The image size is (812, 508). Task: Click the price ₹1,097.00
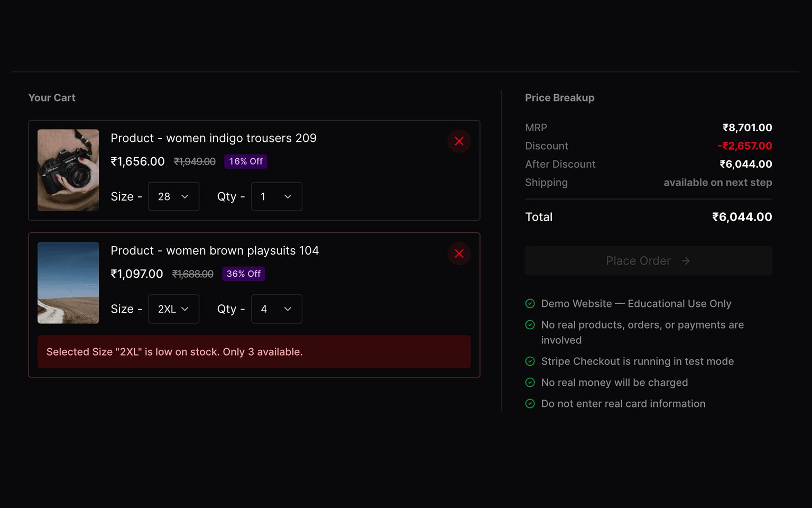[x=137, y=274]
